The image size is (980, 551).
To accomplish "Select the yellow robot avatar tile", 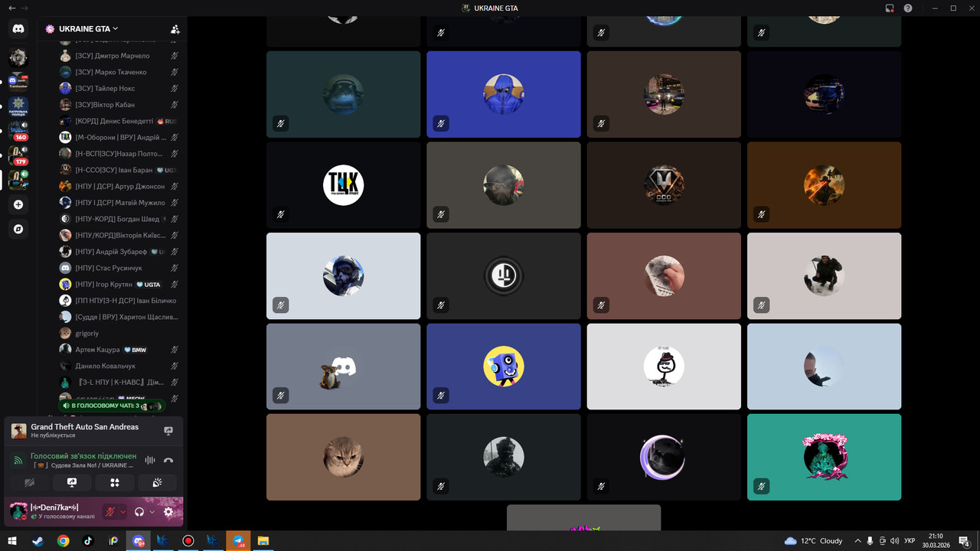I will pyautogui.click(x=504, y=367).
